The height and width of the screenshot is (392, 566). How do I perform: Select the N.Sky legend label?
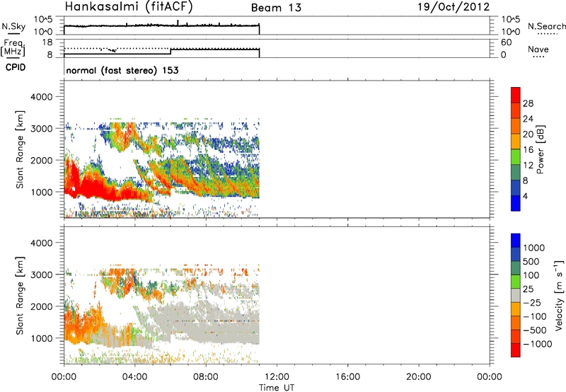point(13,26)
